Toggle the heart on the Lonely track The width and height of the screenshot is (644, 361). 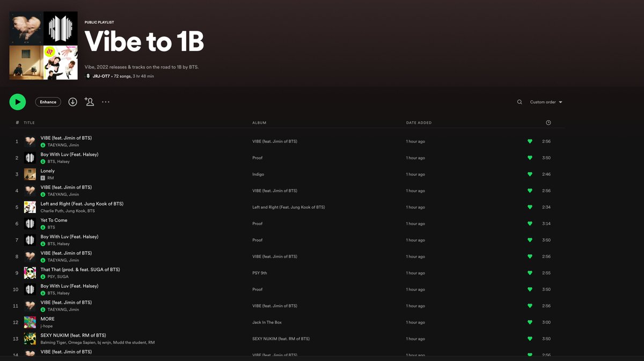(x=530, y=174)
